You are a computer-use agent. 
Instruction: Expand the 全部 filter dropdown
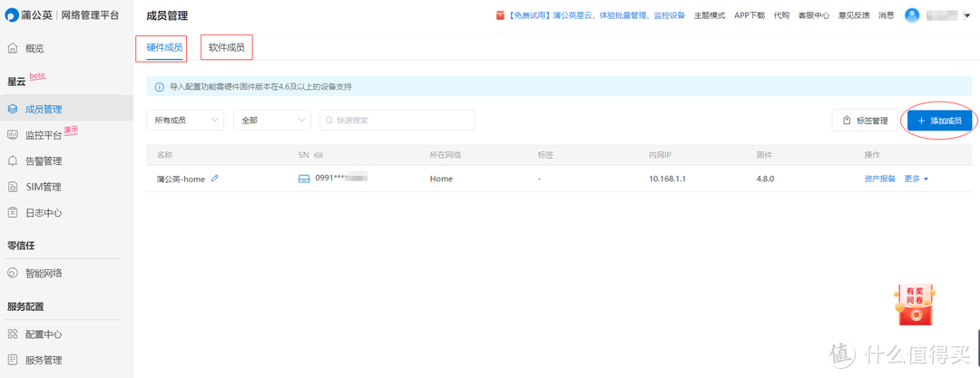tap(272, 121)
